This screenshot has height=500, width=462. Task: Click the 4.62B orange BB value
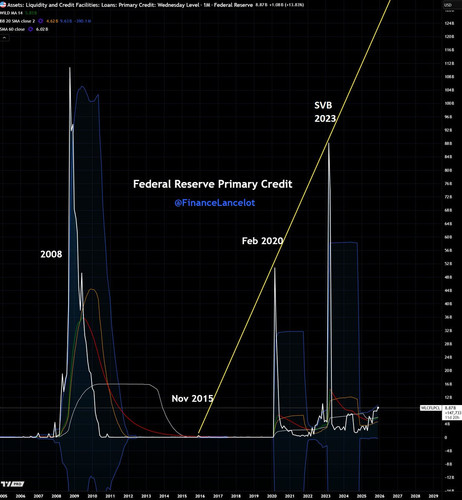click(x=52, y=21)
